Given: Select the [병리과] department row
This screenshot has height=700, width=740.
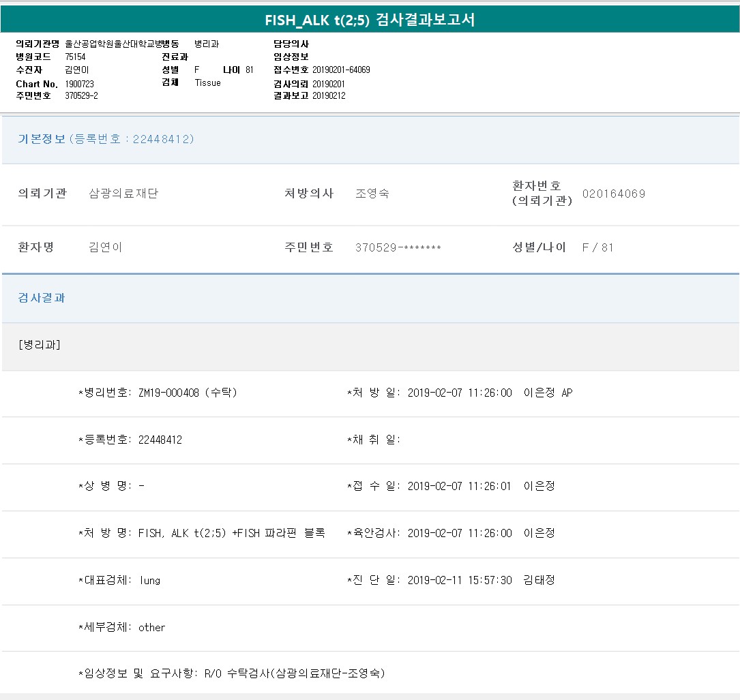Looking at the screenshot, I should pos(40,345).
